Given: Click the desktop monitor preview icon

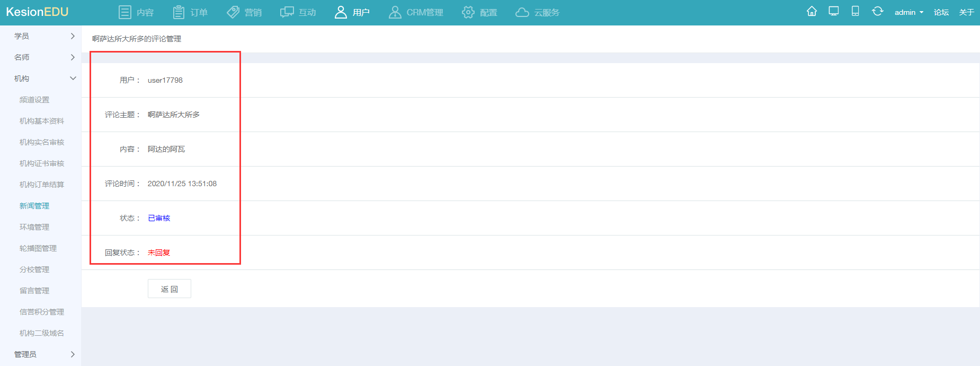Looking at the screenshot, I should (834, 12).
